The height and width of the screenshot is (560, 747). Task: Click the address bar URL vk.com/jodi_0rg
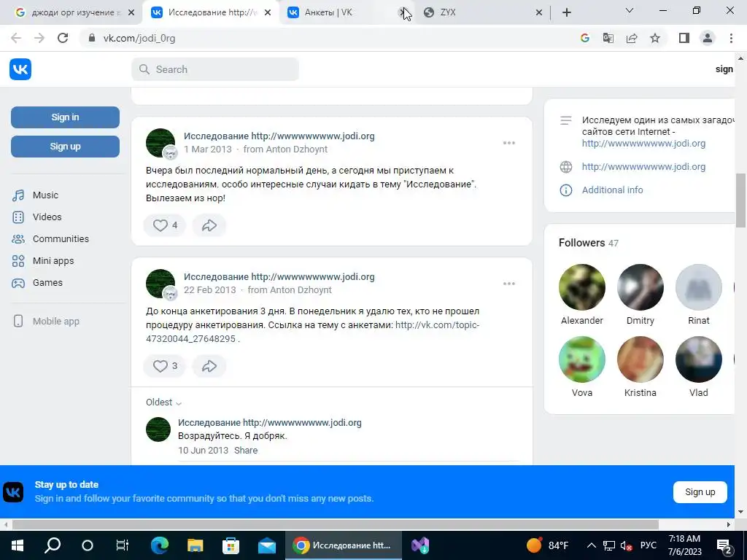139,38
